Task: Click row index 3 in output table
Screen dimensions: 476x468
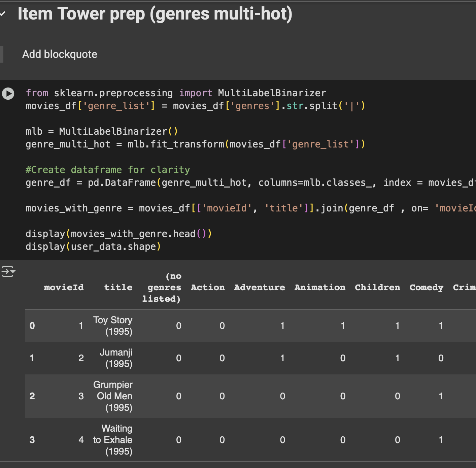Action: (32, 440)
